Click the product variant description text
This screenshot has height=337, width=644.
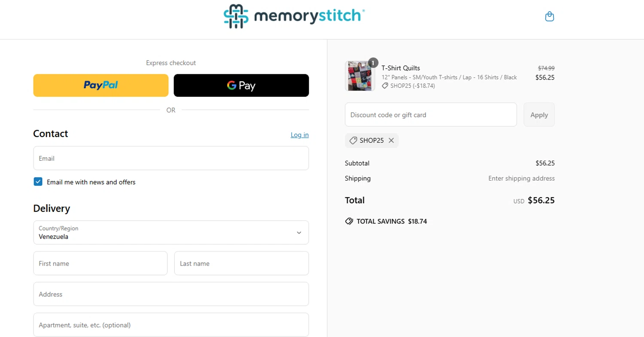[449, 77]
